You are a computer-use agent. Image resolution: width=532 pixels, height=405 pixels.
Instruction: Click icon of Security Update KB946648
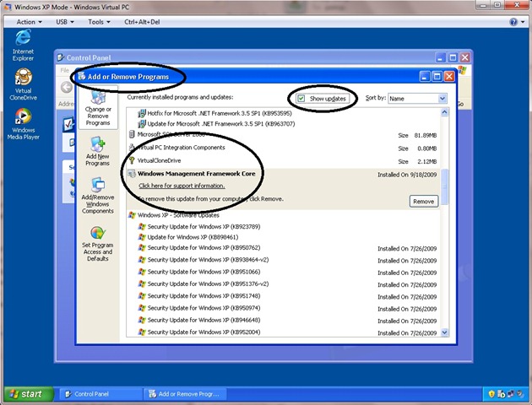click(x=142, y=320)
